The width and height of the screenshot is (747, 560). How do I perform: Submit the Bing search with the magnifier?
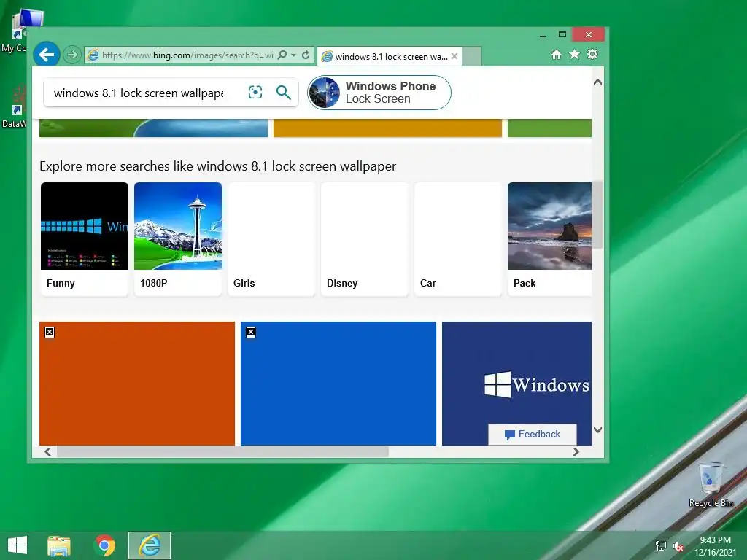point(284,93)
